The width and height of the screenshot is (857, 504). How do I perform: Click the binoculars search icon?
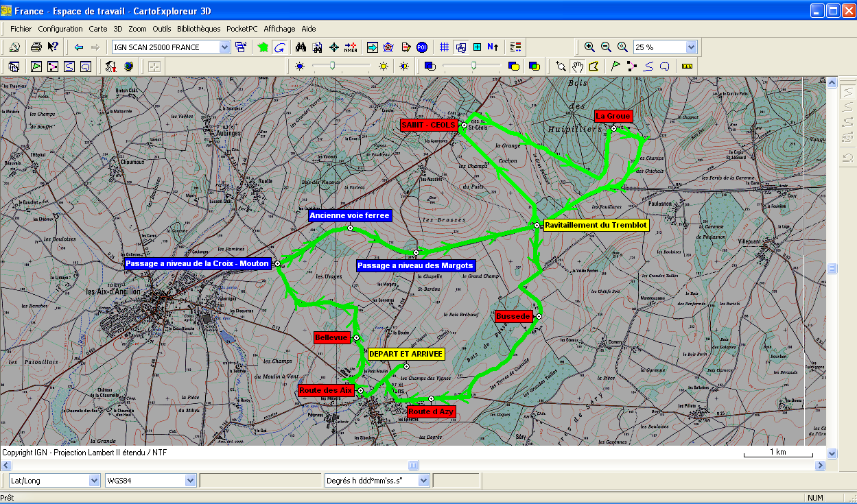pyautogui.click(x=300, y=47)
